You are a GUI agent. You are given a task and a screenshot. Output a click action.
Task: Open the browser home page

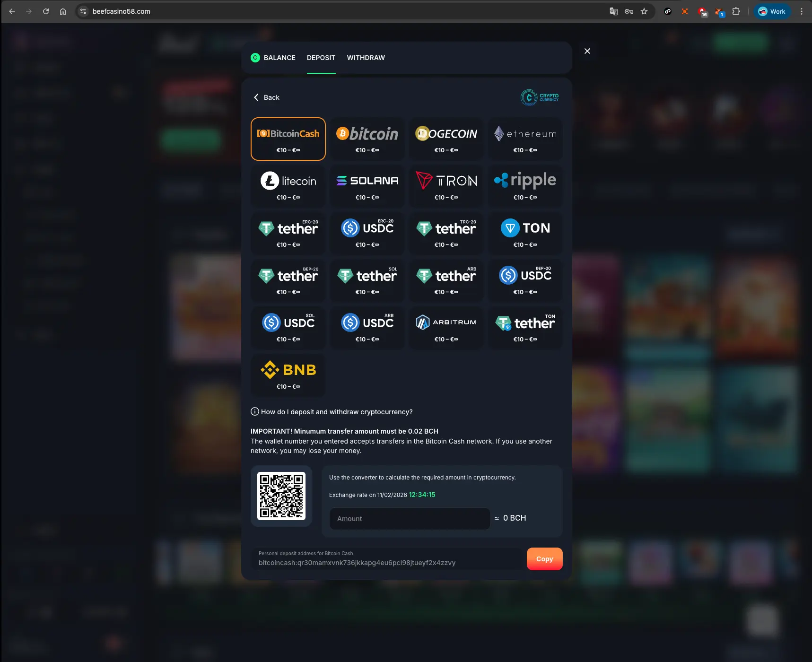click(x=63, y=11)
